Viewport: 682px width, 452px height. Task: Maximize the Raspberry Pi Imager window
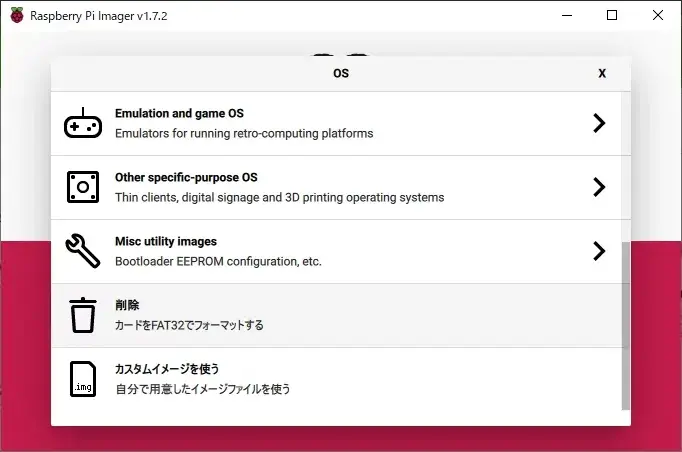pos(612,15)
